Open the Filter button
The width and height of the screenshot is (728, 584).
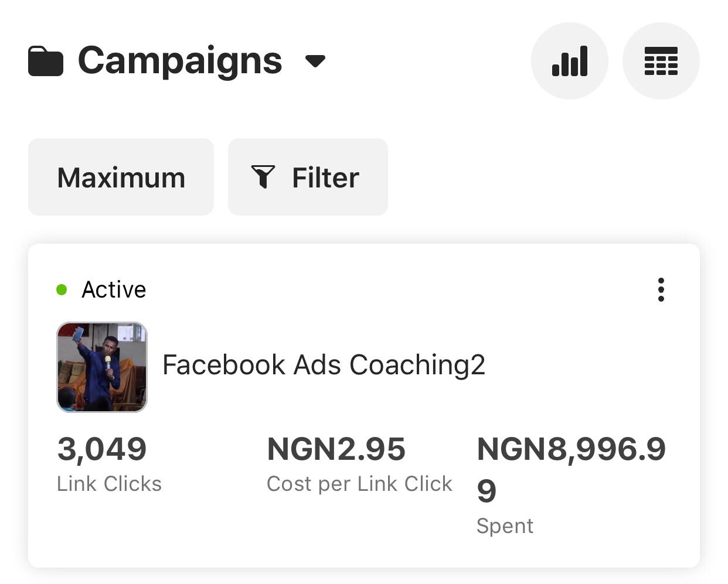pyautogui.click(x=308, y=177)
